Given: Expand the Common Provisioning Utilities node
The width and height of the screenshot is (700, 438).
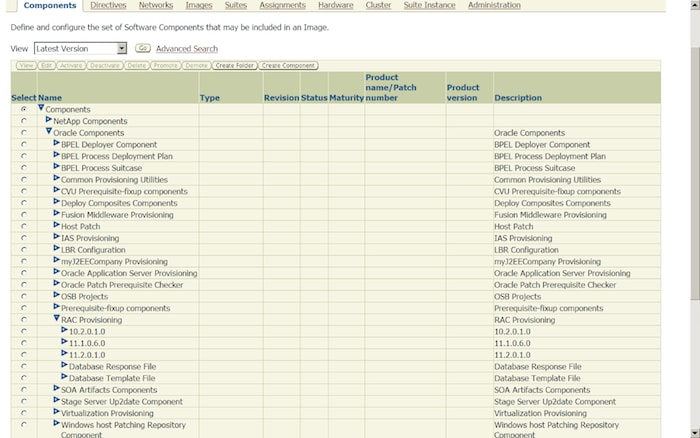Looking at the screenshot, I should [x=56, y=178].
